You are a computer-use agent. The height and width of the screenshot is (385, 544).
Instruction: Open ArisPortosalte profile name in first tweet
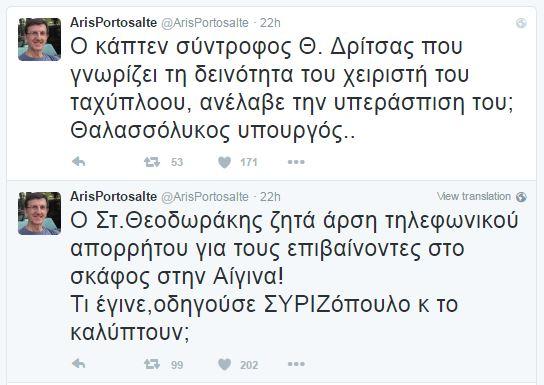(113, 23)
